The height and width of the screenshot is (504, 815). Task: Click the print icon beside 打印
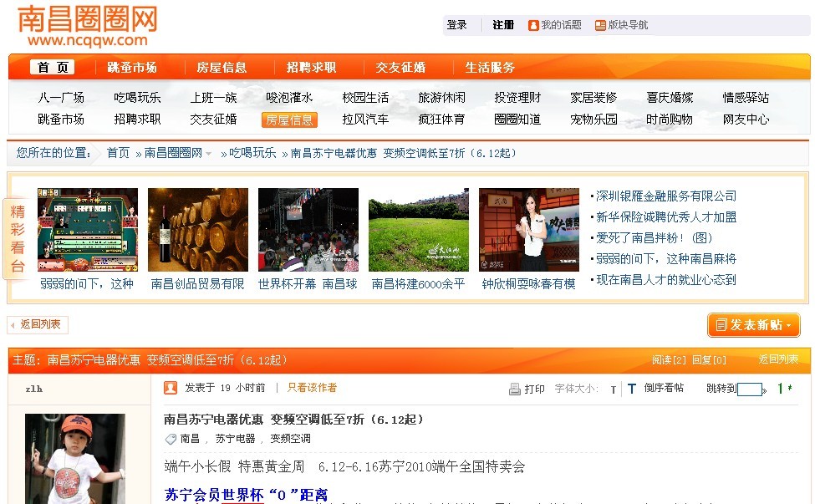(x=515, y=389)
